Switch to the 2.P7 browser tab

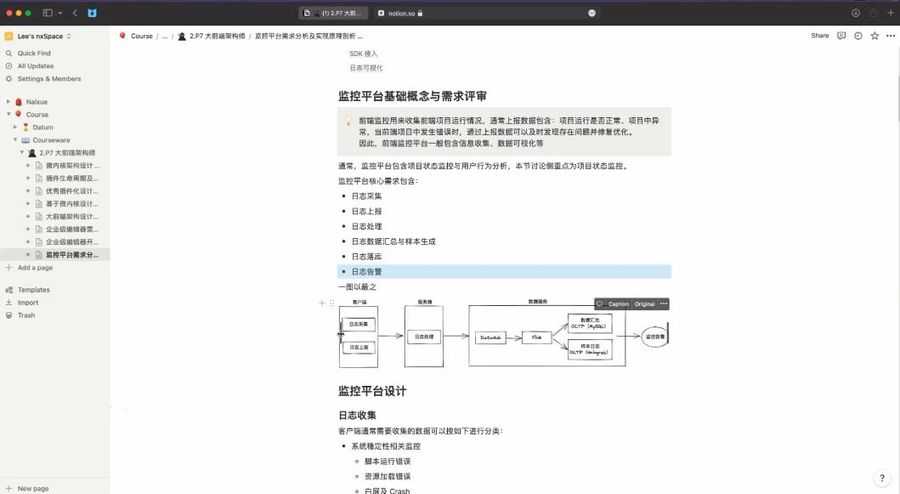click(x=333, y=13)
